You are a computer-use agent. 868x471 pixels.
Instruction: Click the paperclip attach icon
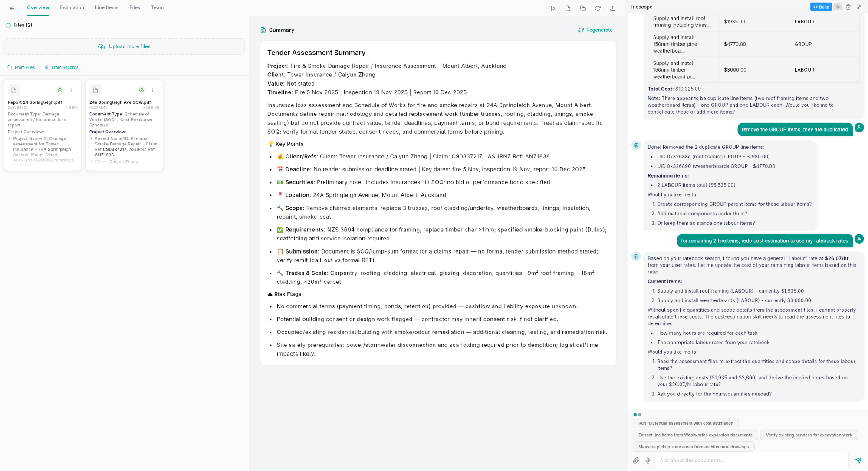636,460
